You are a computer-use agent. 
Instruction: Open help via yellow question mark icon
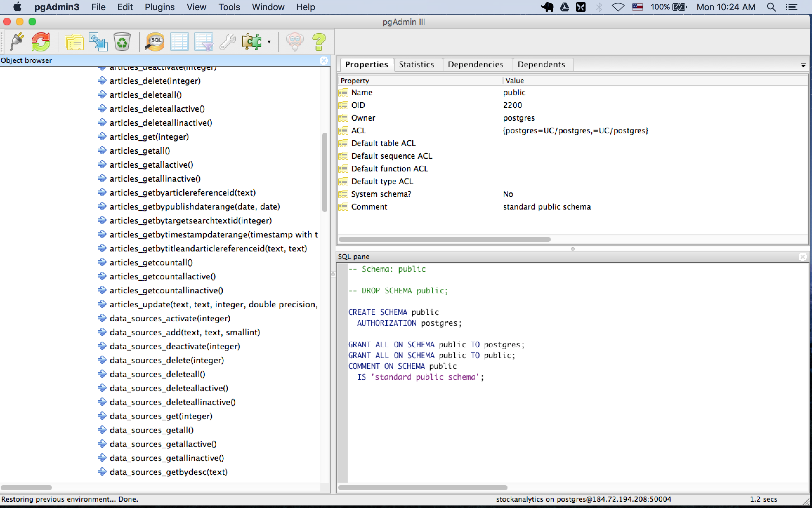[319, 42]
